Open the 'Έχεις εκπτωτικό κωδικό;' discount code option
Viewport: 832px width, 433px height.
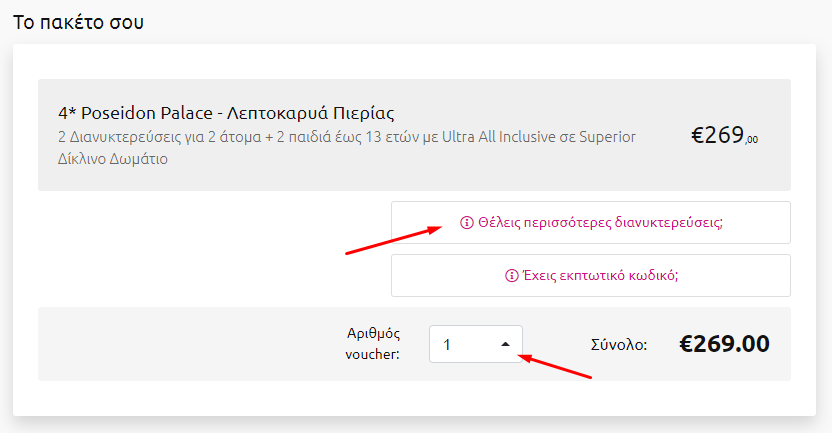[x=591, y=275]
